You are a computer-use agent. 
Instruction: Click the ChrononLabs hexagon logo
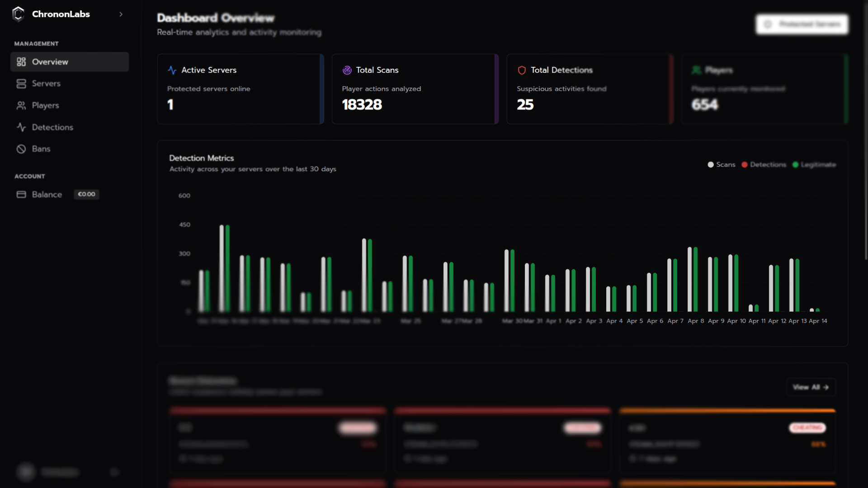click(x=18, y=14)
